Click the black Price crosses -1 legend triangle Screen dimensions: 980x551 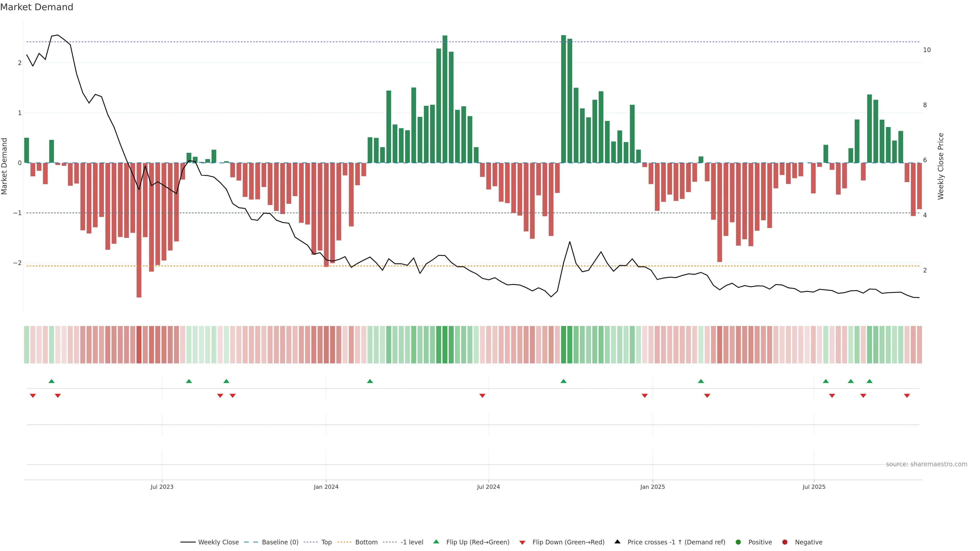coord(617,542)
